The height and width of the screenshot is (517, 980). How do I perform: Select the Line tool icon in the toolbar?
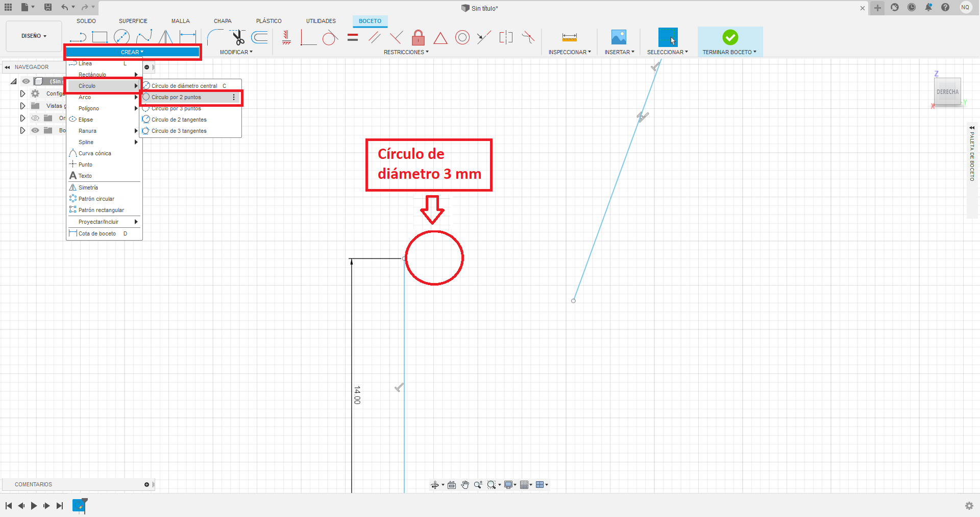pos(78,37)
